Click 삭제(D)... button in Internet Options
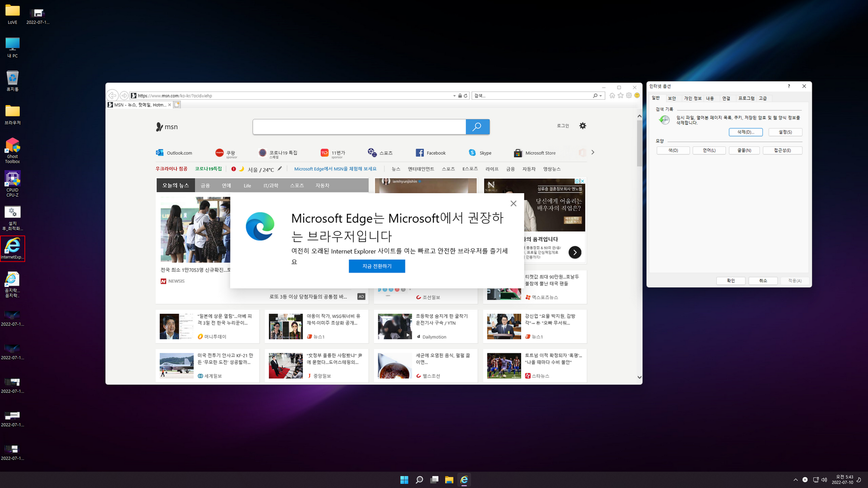 [745, 132]
